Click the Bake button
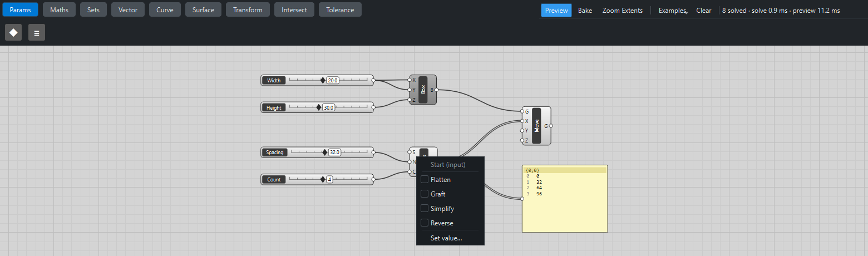The height and width of the screenshot is (256, 868). [x=585, y=10]
